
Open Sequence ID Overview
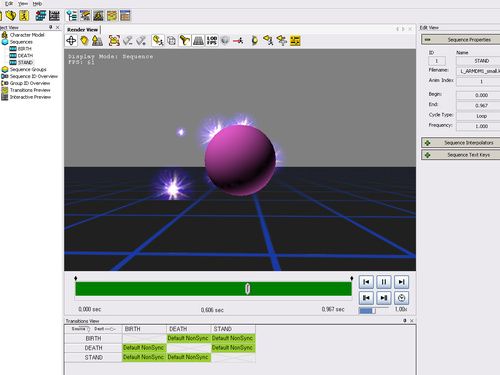(34, 76)
